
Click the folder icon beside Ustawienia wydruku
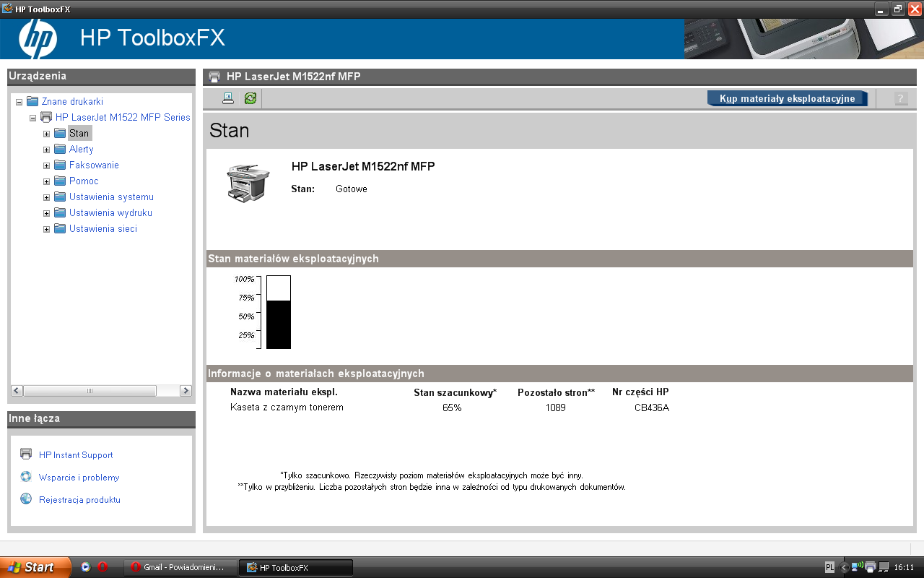59,212
